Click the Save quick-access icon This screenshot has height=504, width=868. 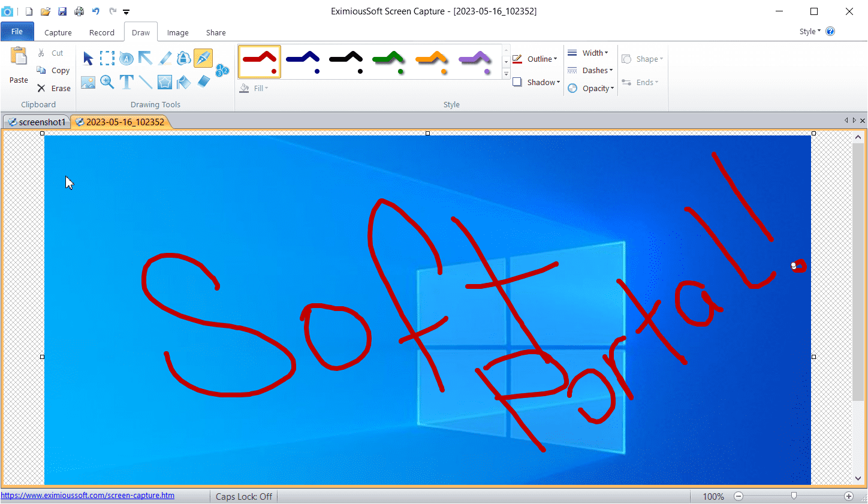[x=62, y=11]
